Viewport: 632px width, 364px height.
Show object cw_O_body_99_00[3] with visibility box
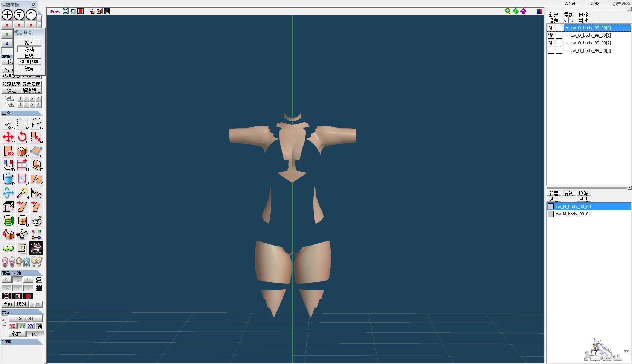[x=551, y=51]
